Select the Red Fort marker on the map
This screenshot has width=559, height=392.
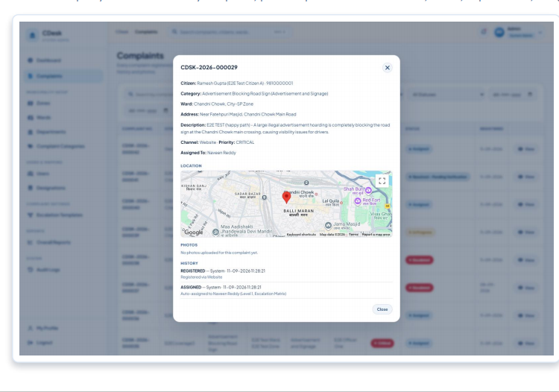click(358, 201)
